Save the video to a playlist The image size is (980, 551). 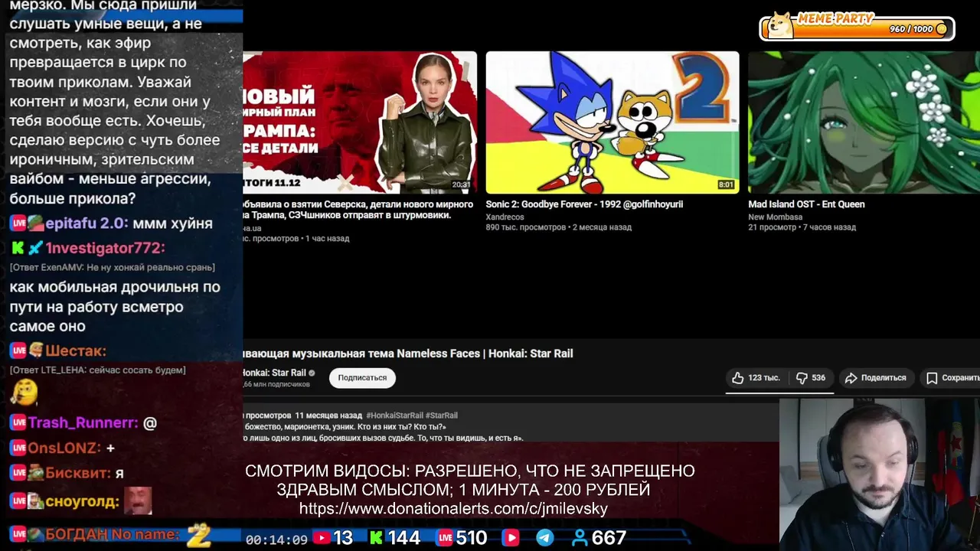tap(953, 378)
